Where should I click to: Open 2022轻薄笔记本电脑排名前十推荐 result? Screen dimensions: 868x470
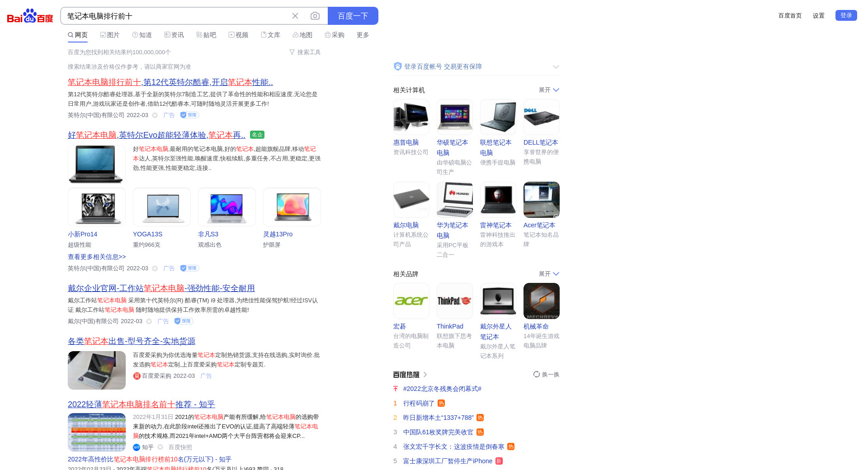click(142, 404)
